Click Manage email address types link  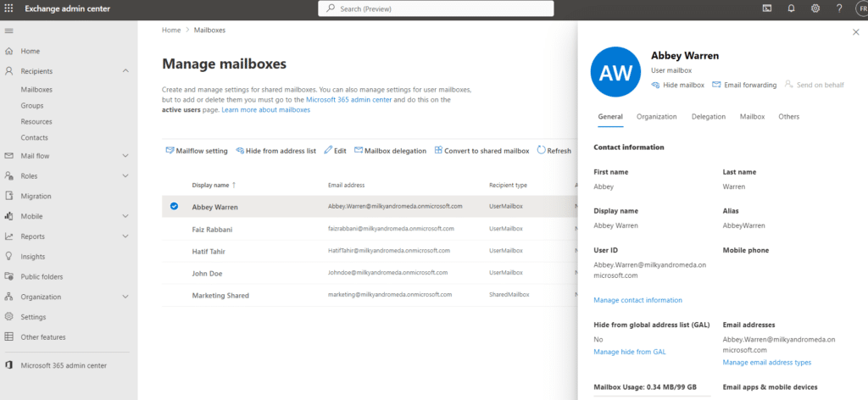point(766,363)
